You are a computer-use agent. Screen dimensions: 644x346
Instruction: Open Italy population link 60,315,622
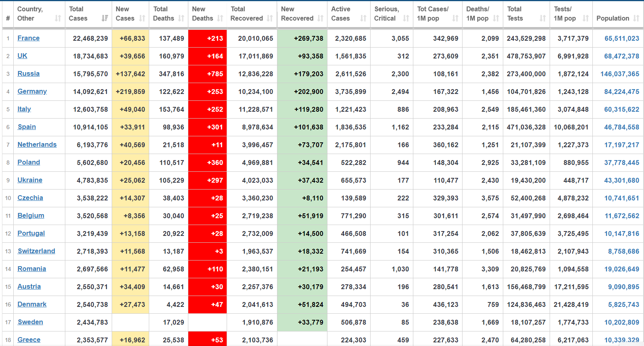click(621, 109)
